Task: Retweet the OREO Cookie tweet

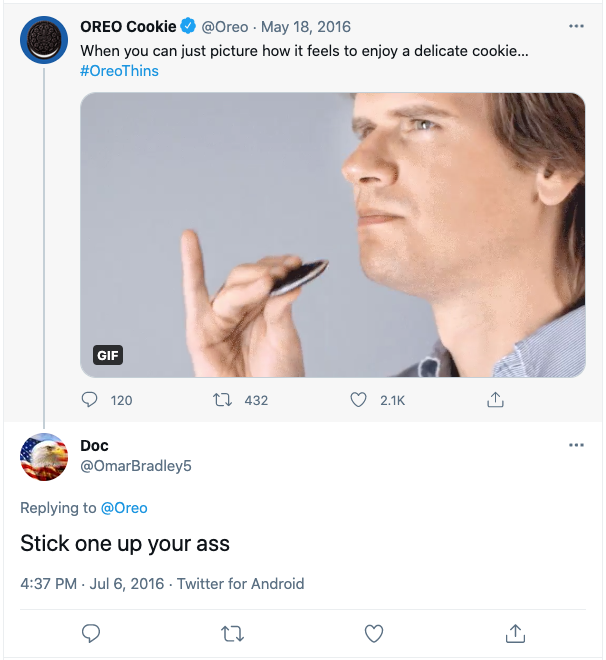Action: coord(224,400)
